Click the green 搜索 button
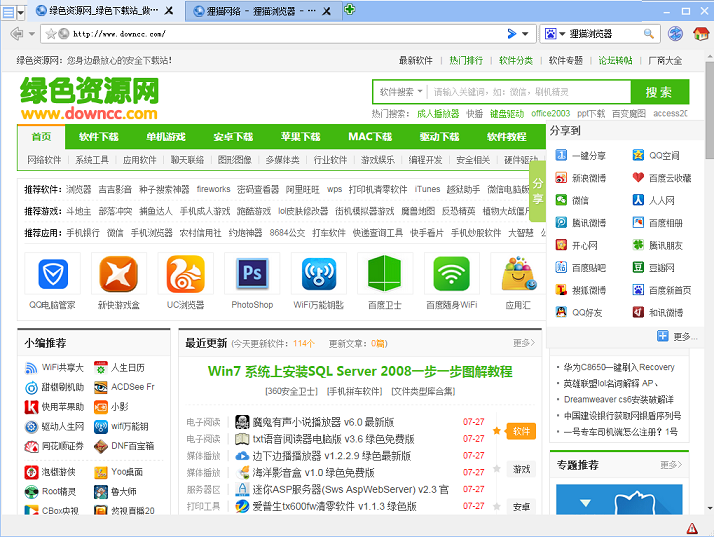This screenshot has width=714, height=537. [x=659, y=92]
